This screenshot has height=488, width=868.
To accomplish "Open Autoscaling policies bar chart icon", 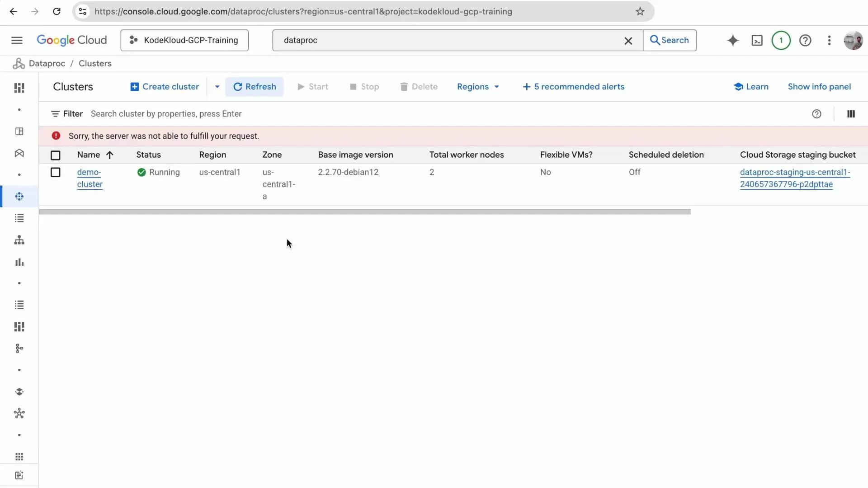I will pos(19,262).
